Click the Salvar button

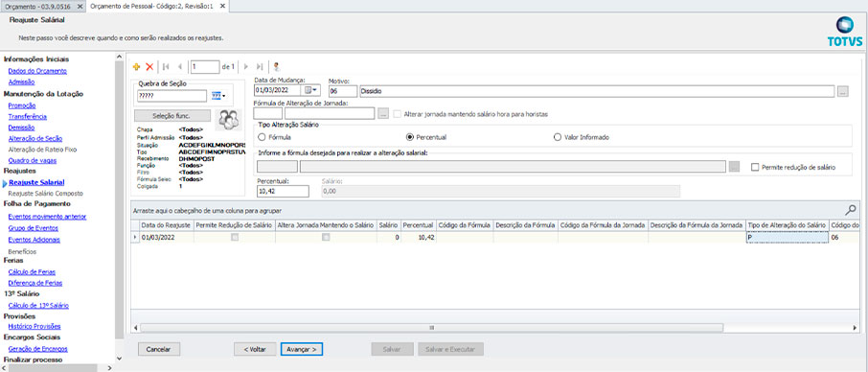click(392, 349)
